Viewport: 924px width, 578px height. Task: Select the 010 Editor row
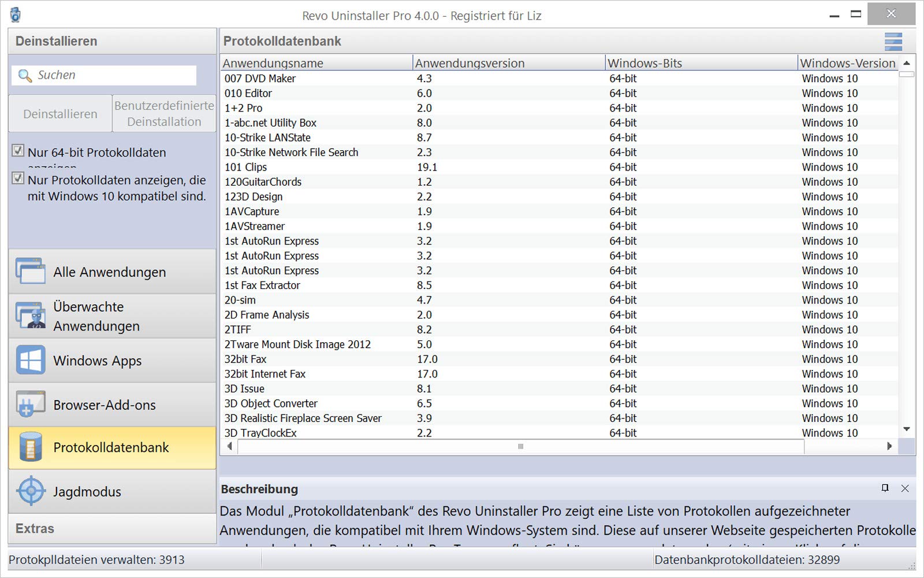[559, 93]
